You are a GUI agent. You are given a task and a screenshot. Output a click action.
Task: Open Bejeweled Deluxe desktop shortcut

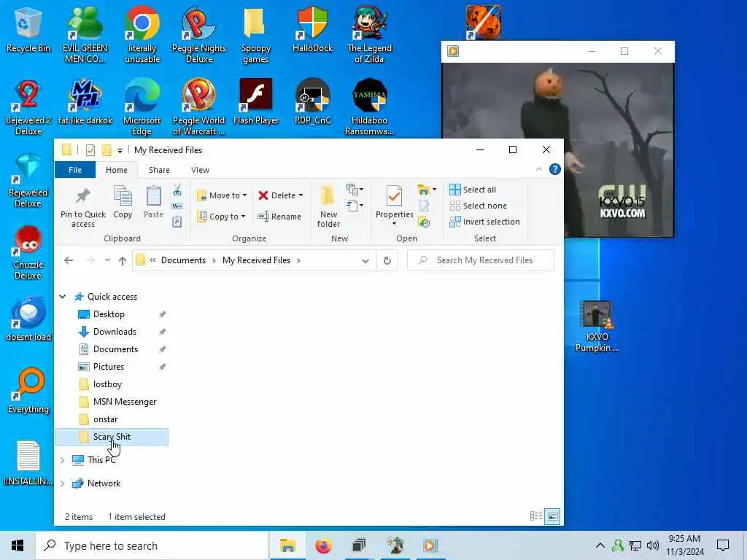pyautogui.click(x=28, y=180)
